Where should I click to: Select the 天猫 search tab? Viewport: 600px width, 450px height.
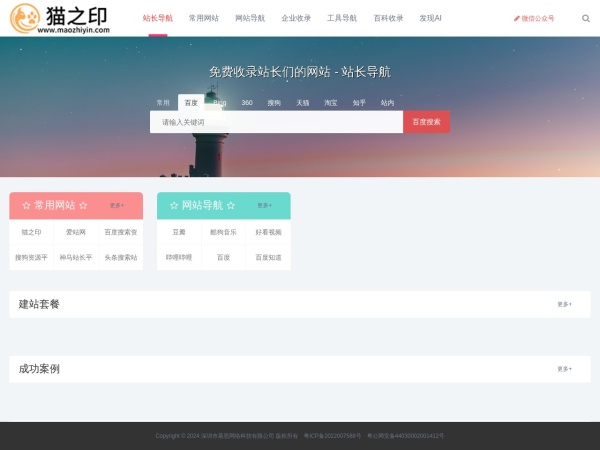(302, 103)
